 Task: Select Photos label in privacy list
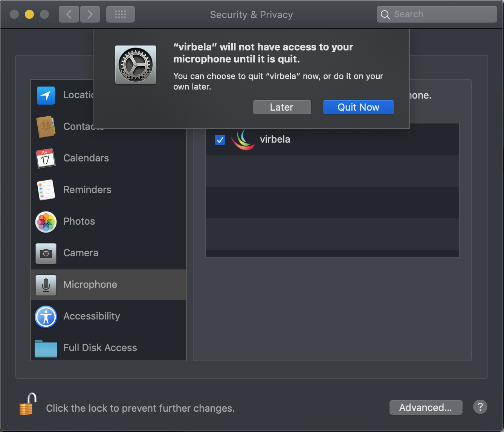point(79,221)
